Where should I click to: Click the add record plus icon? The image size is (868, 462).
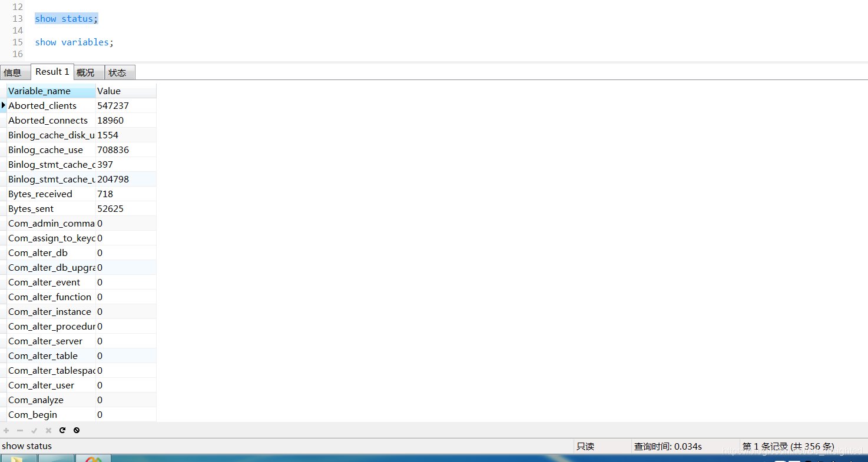pyautogui.click(x=6, y=430)
